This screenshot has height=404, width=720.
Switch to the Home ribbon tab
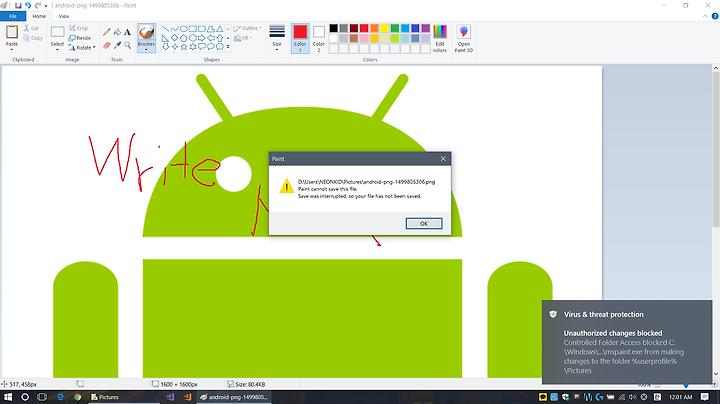(x=39, y=16)
